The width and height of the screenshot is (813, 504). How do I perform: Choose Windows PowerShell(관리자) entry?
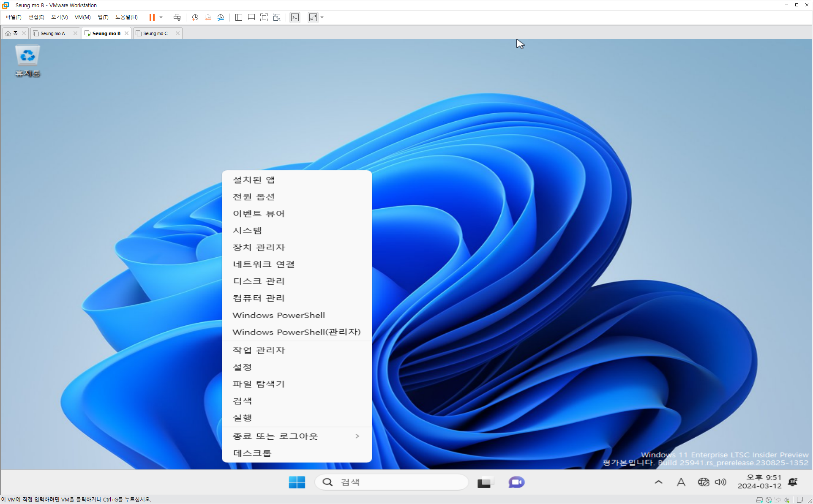tap(296, 332)
